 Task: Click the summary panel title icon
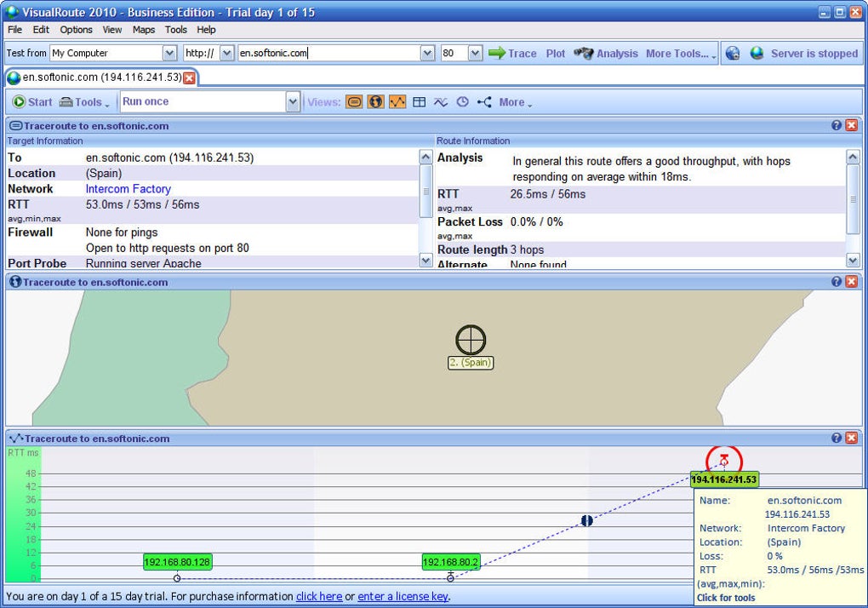point(16,126)
